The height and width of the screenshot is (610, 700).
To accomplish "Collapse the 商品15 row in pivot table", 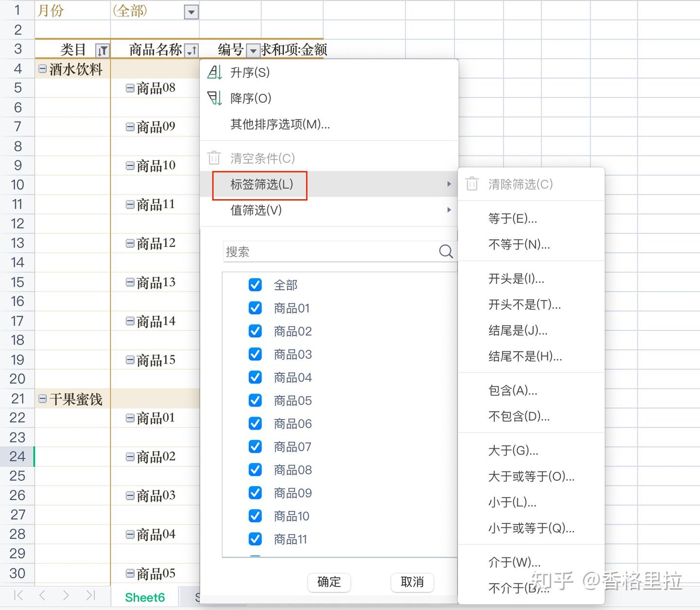I will pyautogui.click(x=130, y=360).
